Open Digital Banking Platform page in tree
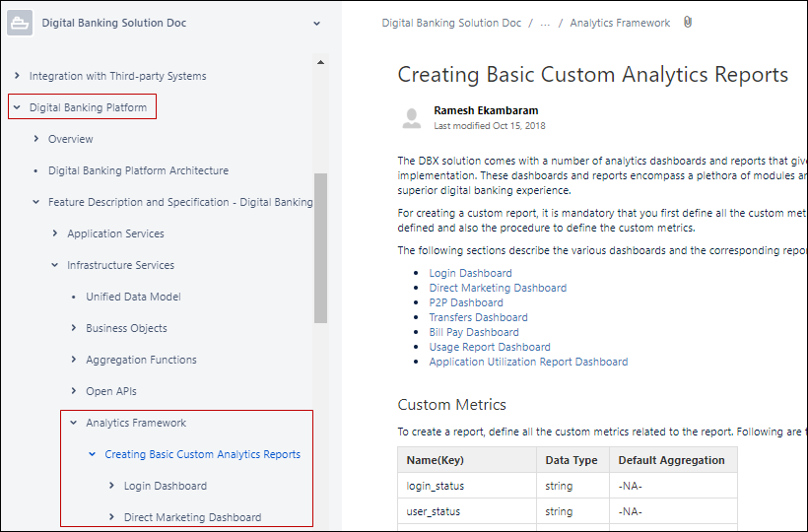 88,107
